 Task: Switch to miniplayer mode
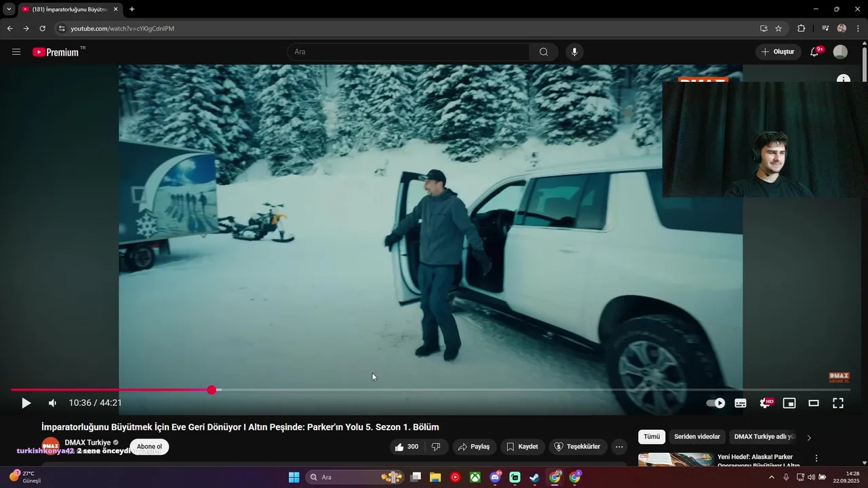click(x=789, y=403)
